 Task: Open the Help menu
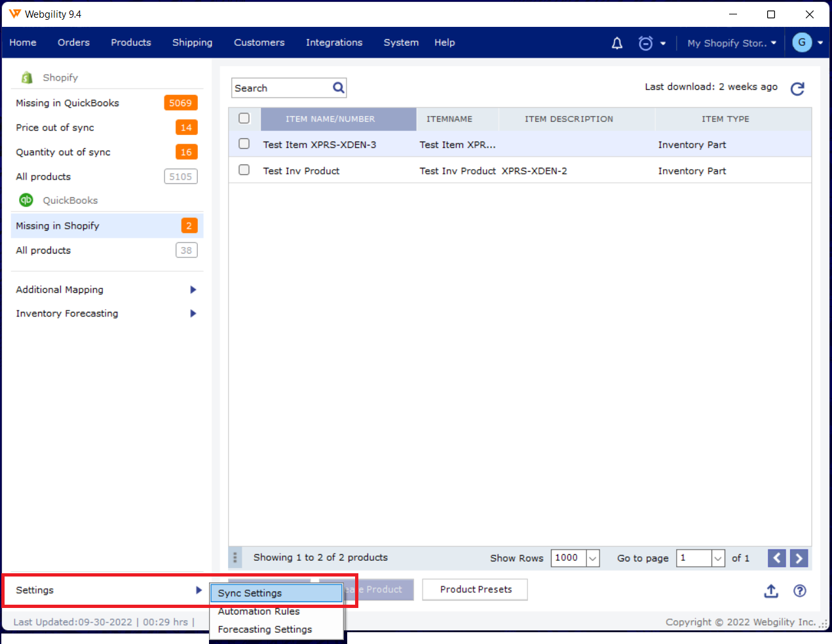pos(444,43)
